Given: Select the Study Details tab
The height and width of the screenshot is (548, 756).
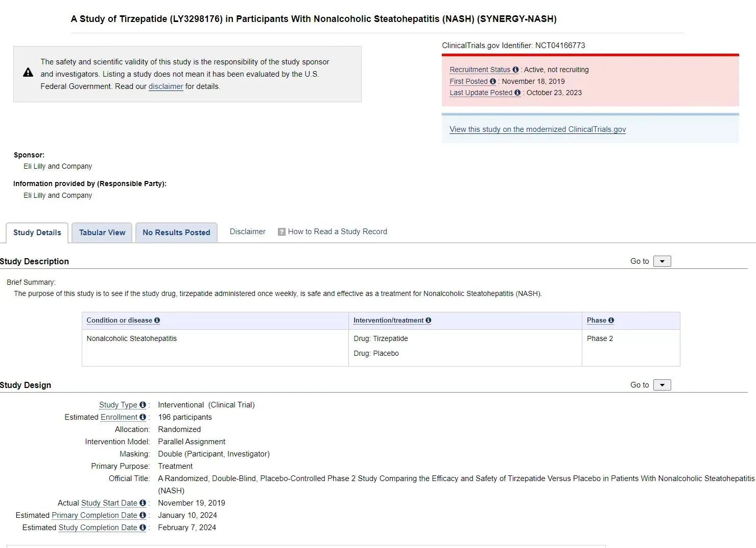Looking at the screenshot, I should pos(37,233).
